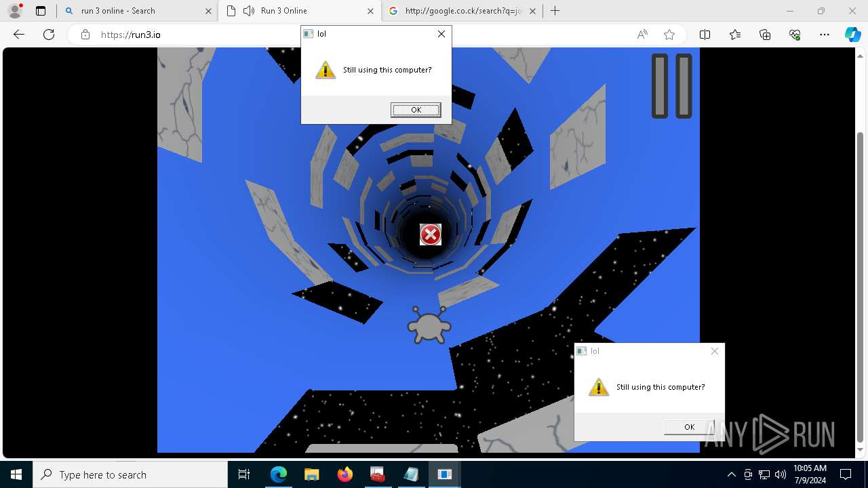Screen dimensions: 868x488
Task: Open the Favorites list icon
Action: [735, 35]
